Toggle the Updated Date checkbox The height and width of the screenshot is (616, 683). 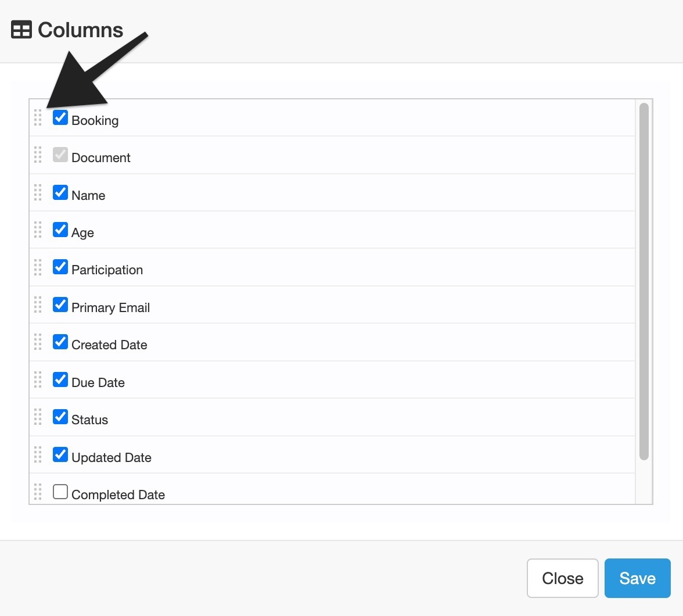coord(60,454)
